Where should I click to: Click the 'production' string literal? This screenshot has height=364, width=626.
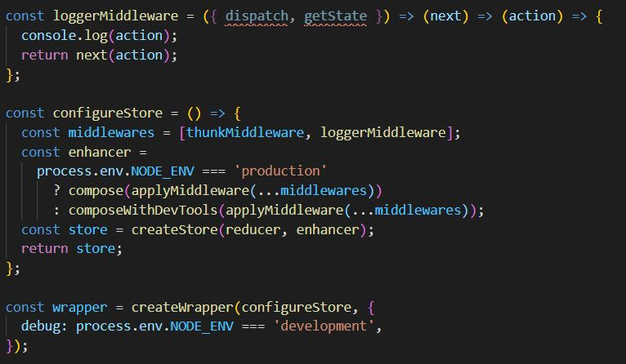[280, 171]
